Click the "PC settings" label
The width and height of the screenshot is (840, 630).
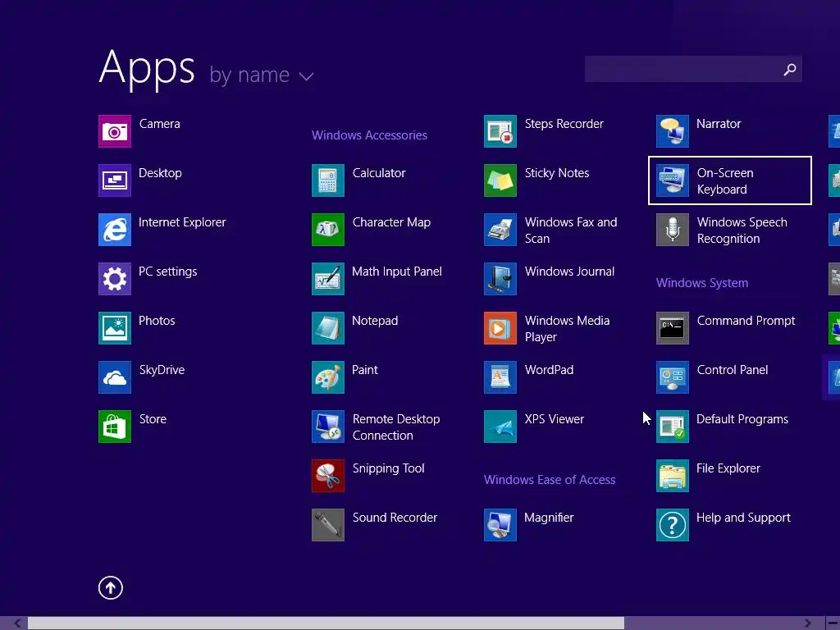point(167,272)
